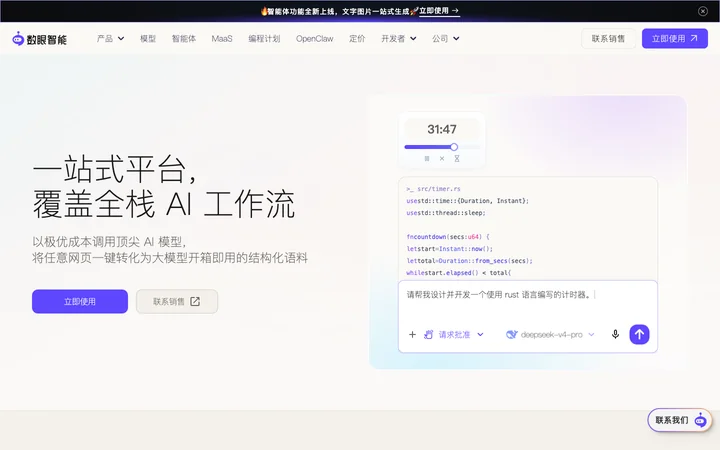Click the header 立即使用 button with arrow
Screen dimensions: 720x450
point(675,39)
